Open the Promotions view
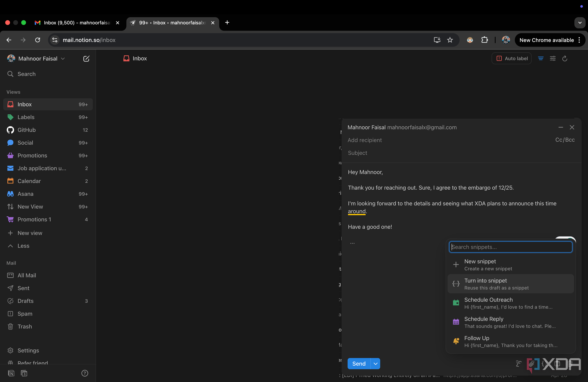This screenshot has height=382, width=588. click(x=48, y=155)
